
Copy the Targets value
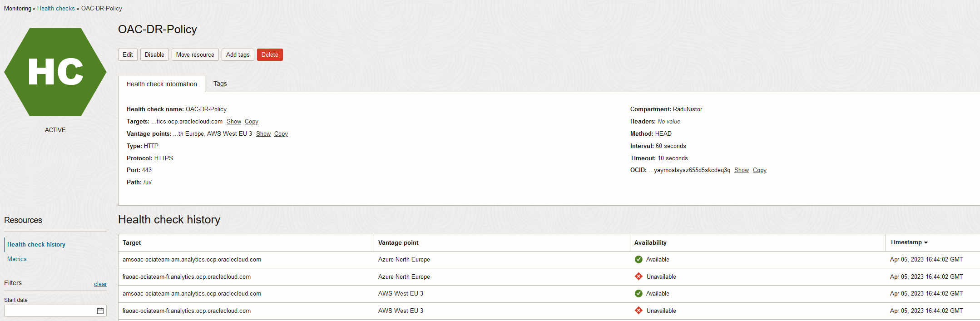click(252, 122)
